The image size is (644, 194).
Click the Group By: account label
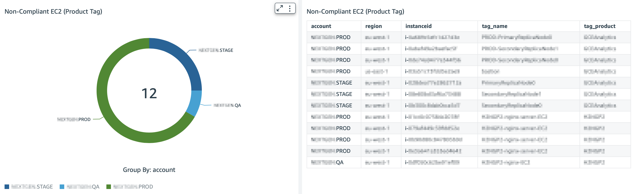(149, 169)
